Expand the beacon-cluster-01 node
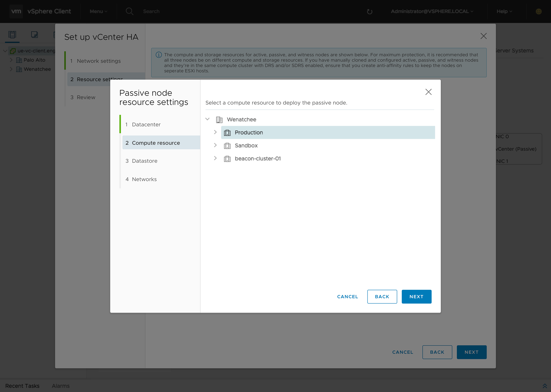This screenshot has height=392, width=551. (x=215, y=158)
